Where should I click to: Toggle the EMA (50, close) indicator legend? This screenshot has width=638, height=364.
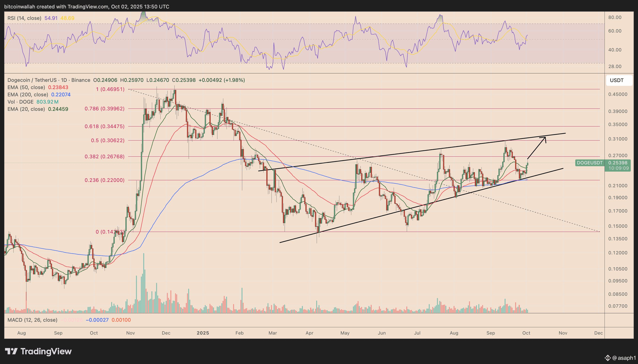(26, 87)
